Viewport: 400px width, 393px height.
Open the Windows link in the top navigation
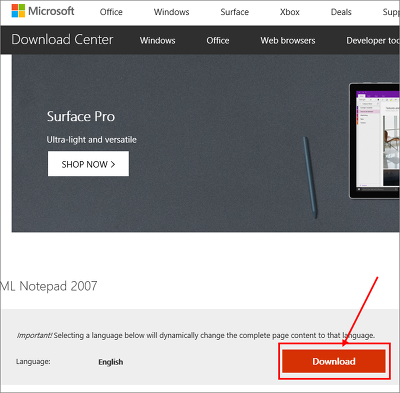coord(171,12)
